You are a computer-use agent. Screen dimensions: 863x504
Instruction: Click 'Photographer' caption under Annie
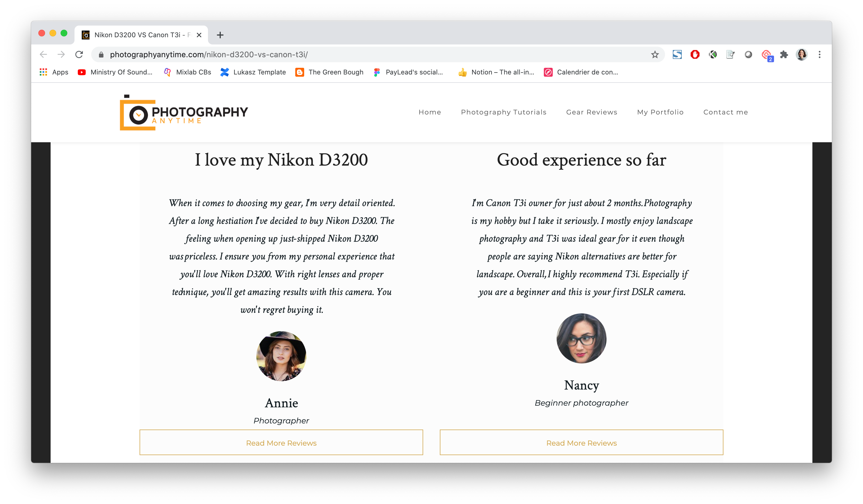point(281,421)
